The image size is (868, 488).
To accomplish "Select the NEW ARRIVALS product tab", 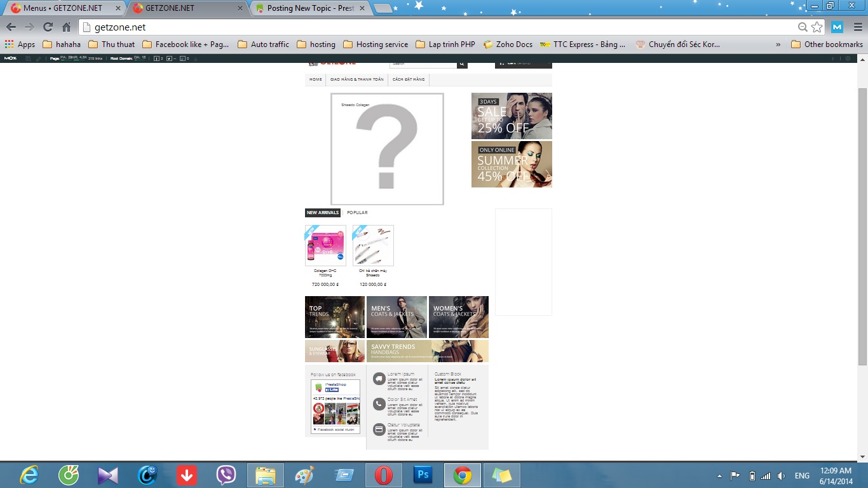I will [x=323, y=213].
